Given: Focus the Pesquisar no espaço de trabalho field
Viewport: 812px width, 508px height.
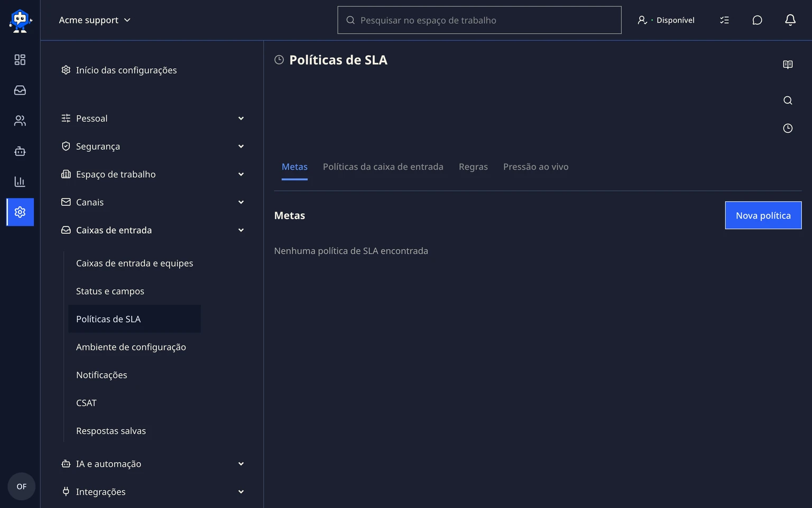Looking at the screenshot, I should click(479, 20).
